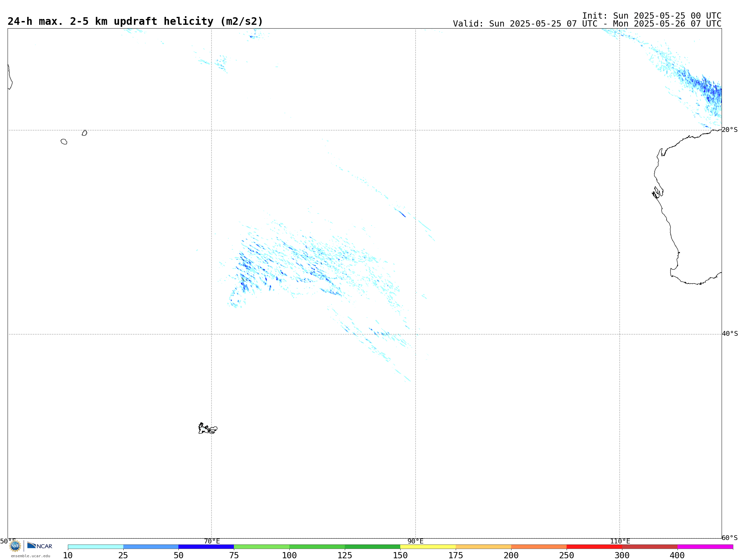Choose the light orange 175–200 colorbar swatch
The width and height of the screenshot is (744, 560).
click(x=484, y=547)
